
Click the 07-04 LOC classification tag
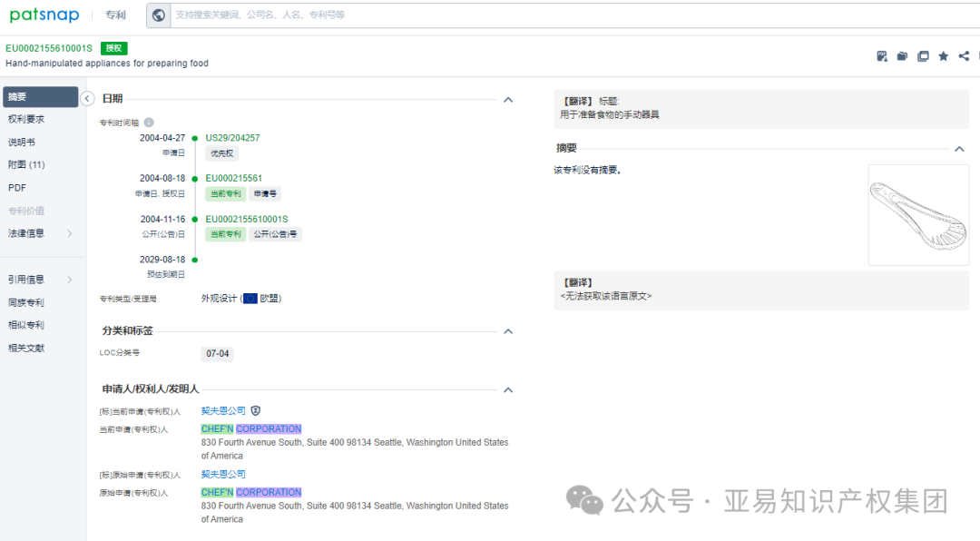[218, 354]
